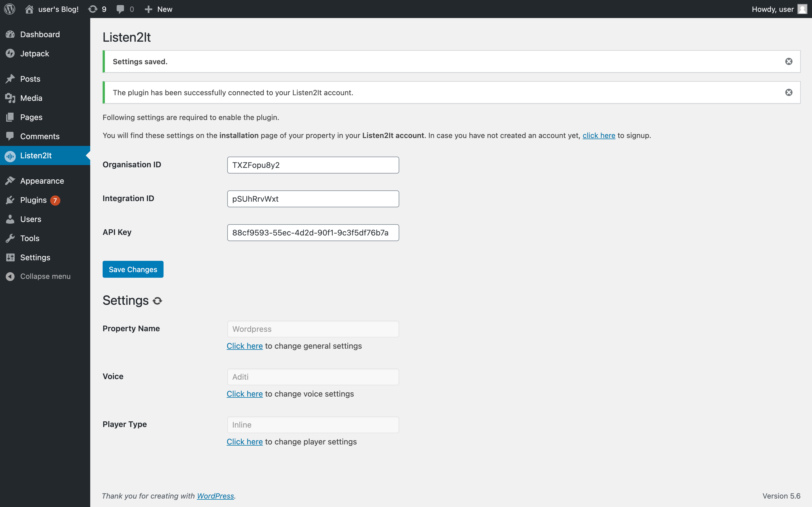This screenshot has height=507, width=812.
Task: Open the Plugins menu item
Action: point(33,200)
